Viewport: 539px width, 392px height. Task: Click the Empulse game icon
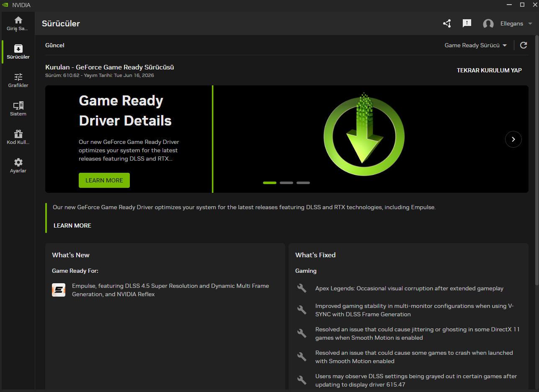click(59, 290)
